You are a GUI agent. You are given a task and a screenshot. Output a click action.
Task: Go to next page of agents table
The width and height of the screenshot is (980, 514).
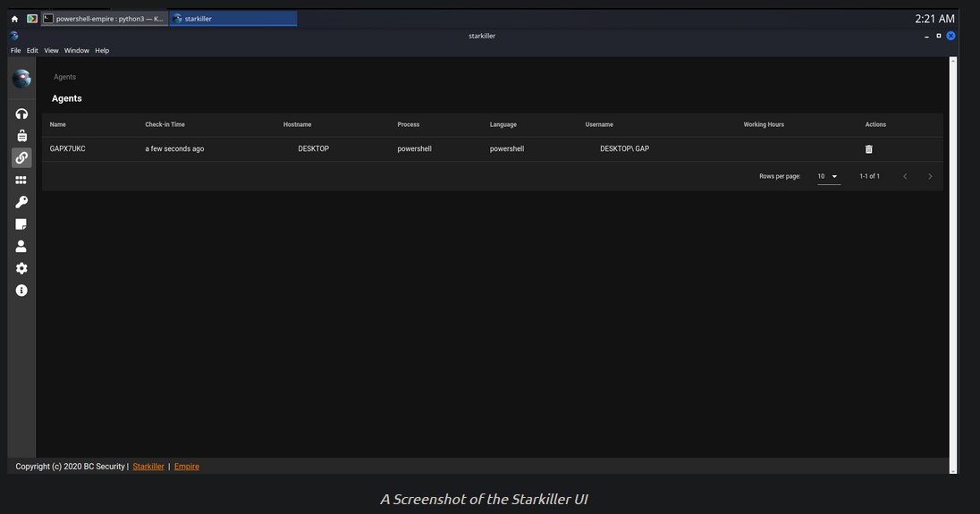(930, 177)
